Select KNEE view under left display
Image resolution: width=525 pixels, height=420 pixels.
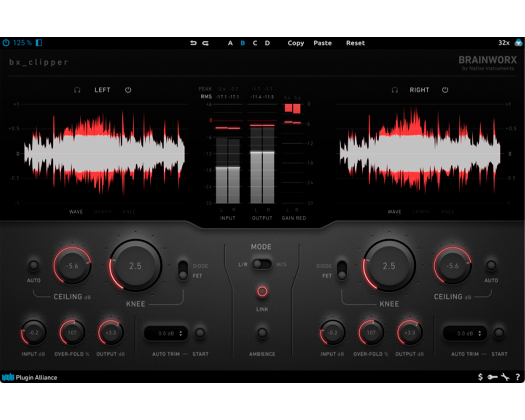[x=129, y=212]
